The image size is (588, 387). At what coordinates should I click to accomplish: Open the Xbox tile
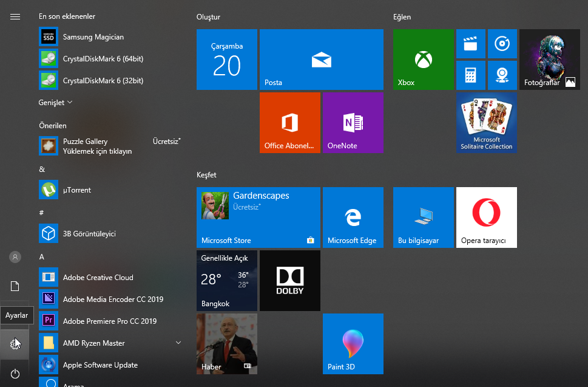click(424, 60)
